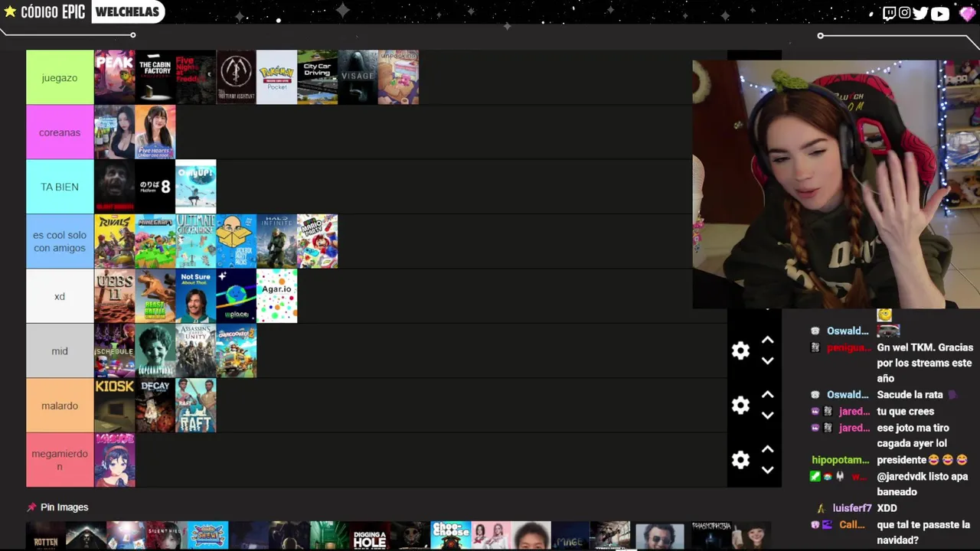Viewport: 980px width, 551px height.
Task: Click the Instagram icon in the overlay
Action: (x=905, y=13)
